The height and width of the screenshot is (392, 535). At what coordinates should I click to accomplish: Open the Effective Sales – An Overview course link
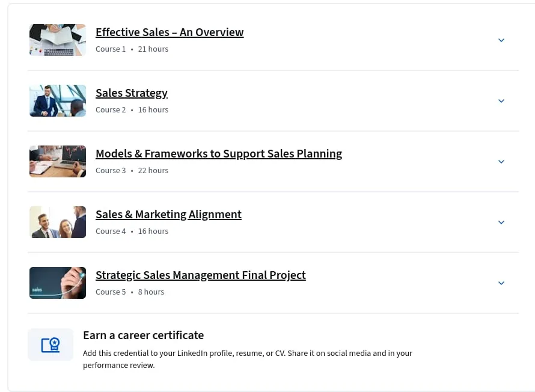click(x=170, y=32)
